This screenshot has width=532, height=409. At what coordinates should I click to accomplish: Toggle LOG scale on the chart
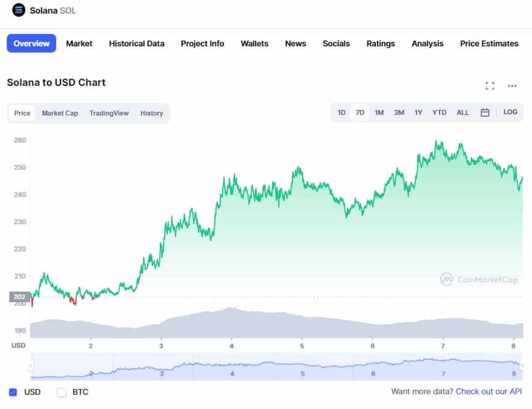[510, 112]
